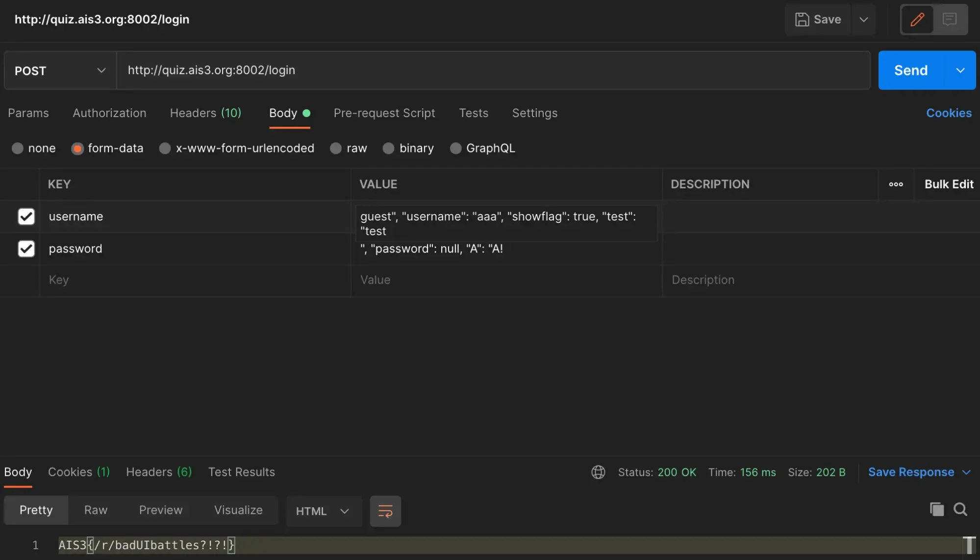Screen dimensions: 980x560
Task: Click into the request URL field
Action: (493, 71)
